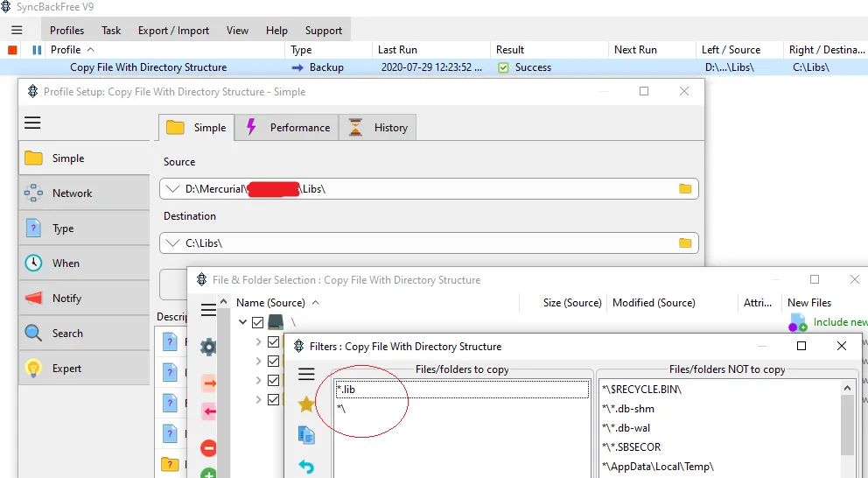Select the Copy File With Directory Structure profile
868x478 pixels.
149,67
